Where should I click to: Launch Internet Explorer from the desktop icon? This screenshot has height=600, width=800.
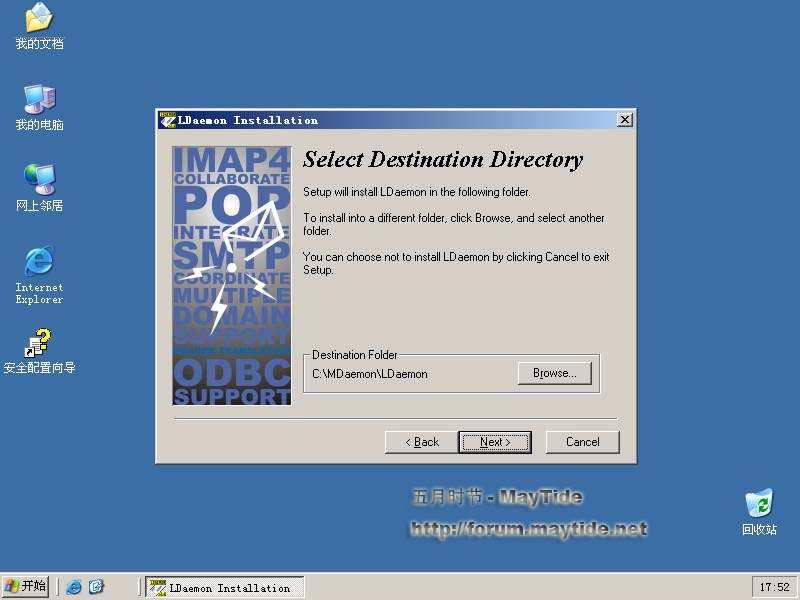click(39, 262)
